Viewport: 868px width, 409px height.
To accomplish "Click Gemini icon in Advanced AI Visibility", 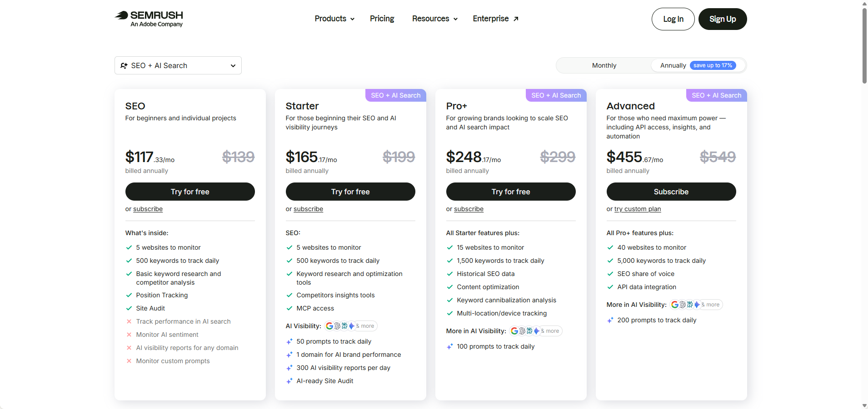I will [697, 305].
